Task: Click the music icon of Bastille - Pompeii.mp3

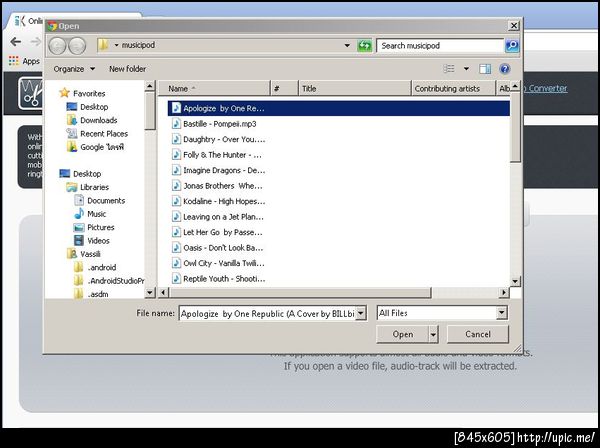Action: point(176,124)
